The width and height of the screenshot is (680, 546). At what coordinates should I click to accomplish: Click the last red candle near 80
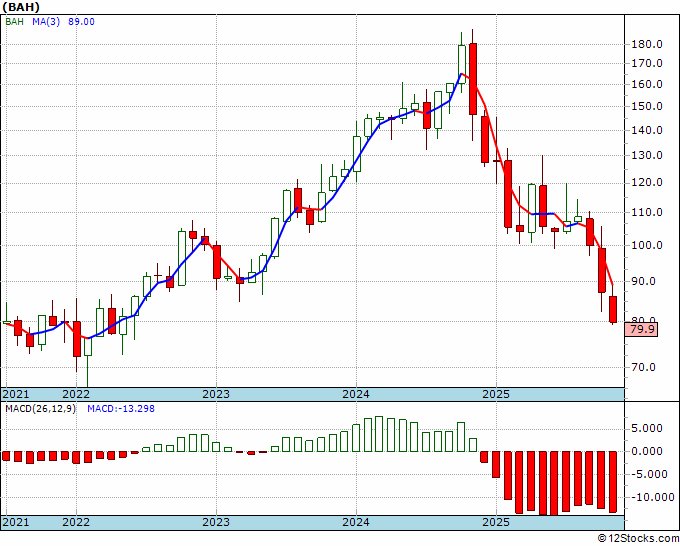[613, 309]
